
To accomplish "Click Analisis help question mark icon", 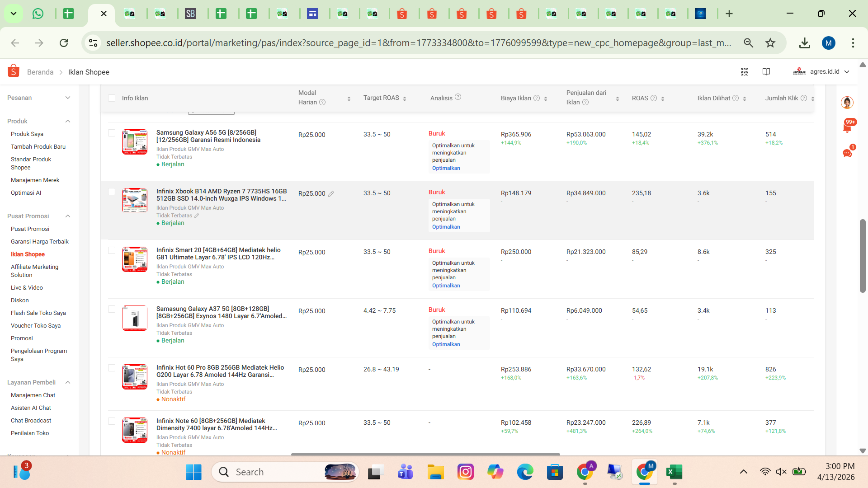I will pyautogui.click(x=458, y=97).
